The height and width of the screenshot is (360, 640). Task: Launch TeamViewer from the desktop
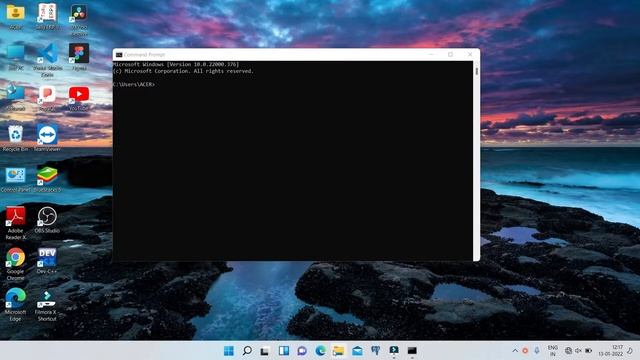(47, 138)
